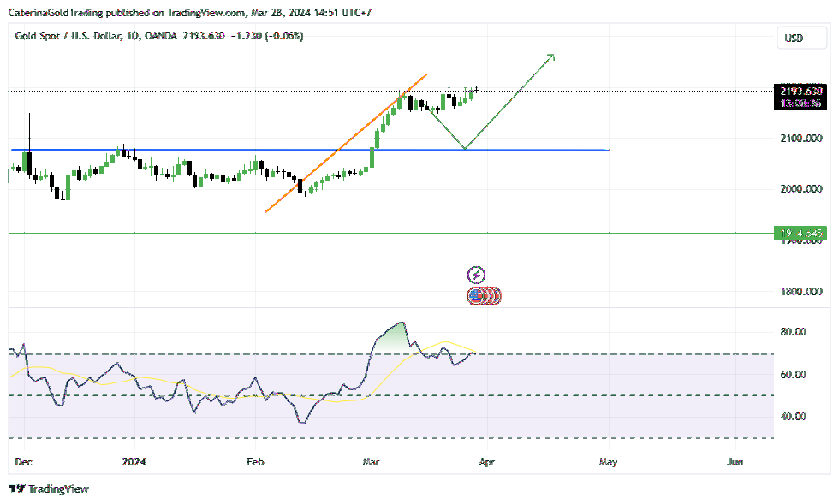This screenshot has height=504, width=839.
Task: Select the blue horizontal resistance line
Action: (x=309, y=151)
